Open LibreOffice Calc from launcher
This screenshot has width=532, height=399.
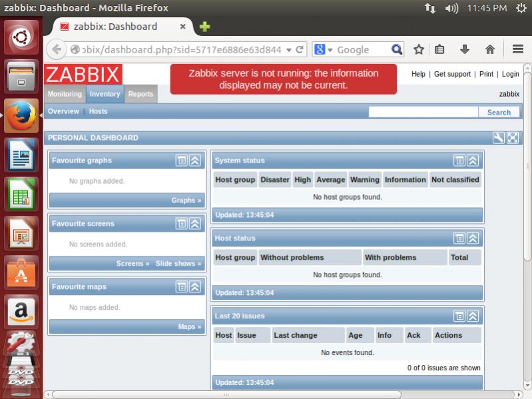tap(21, 194)
